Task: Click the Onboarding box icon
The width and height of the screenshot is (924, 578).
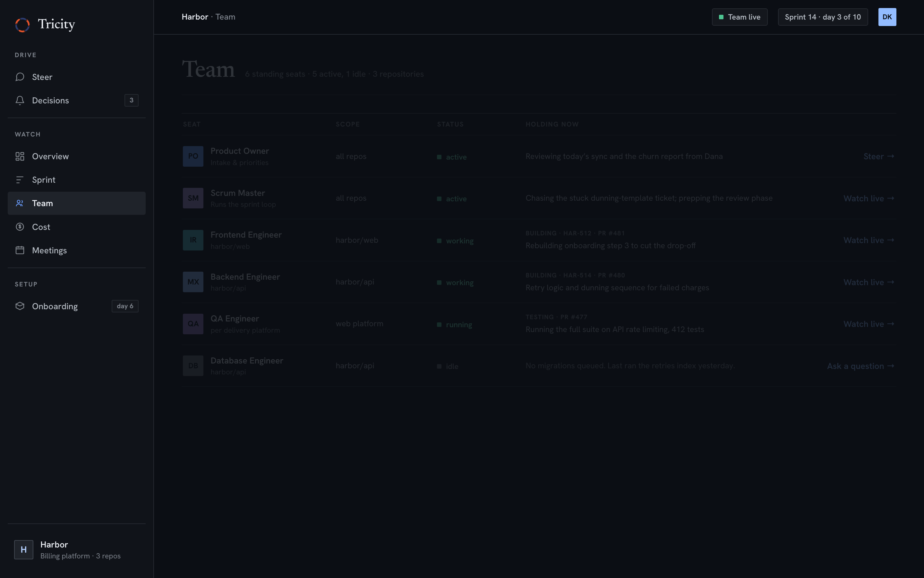Action: 20,306
